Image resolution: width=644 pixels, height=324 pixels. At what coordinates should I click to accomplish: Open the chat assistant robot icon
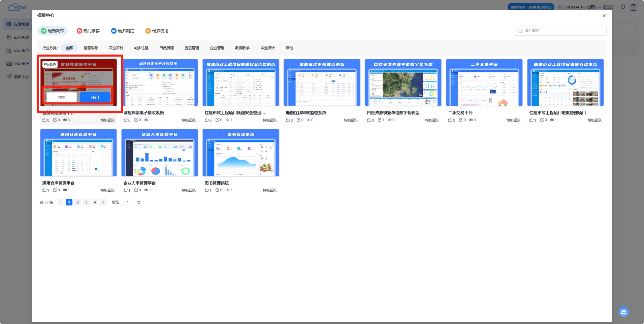click(x=623, y=312)
